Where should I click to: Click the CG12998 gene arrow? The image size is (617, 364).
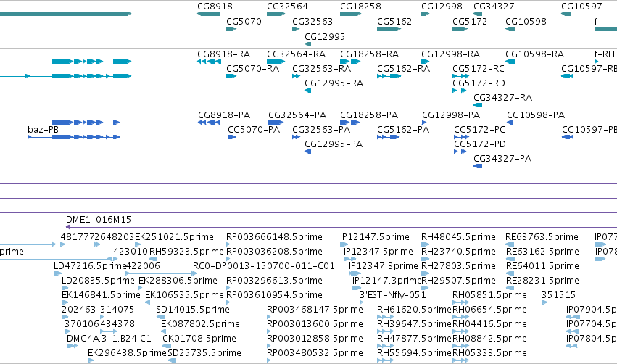[x=426, y=14]
